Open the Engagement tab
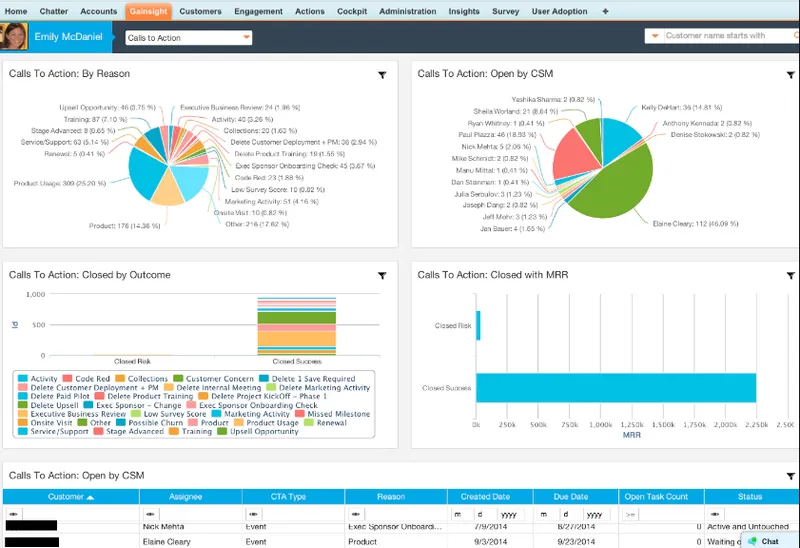Viewport: 800px width, 548px height. click(258, 11)
